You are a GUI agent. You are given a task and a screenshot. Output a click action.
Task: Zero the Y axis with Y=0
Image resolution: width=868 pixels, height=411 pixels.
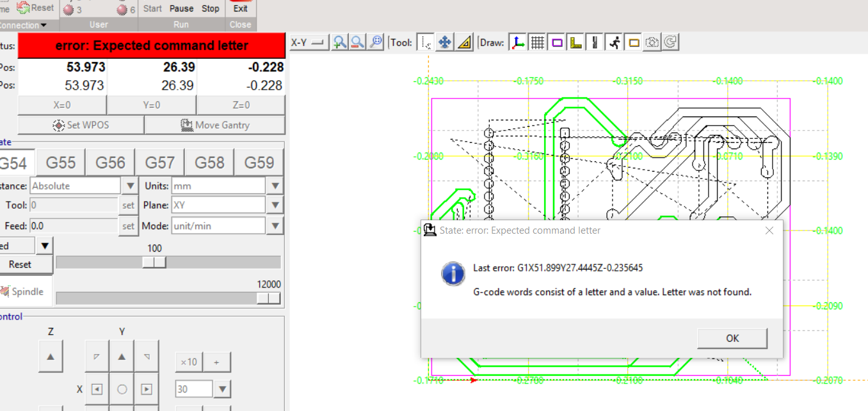tap(151, 105)
